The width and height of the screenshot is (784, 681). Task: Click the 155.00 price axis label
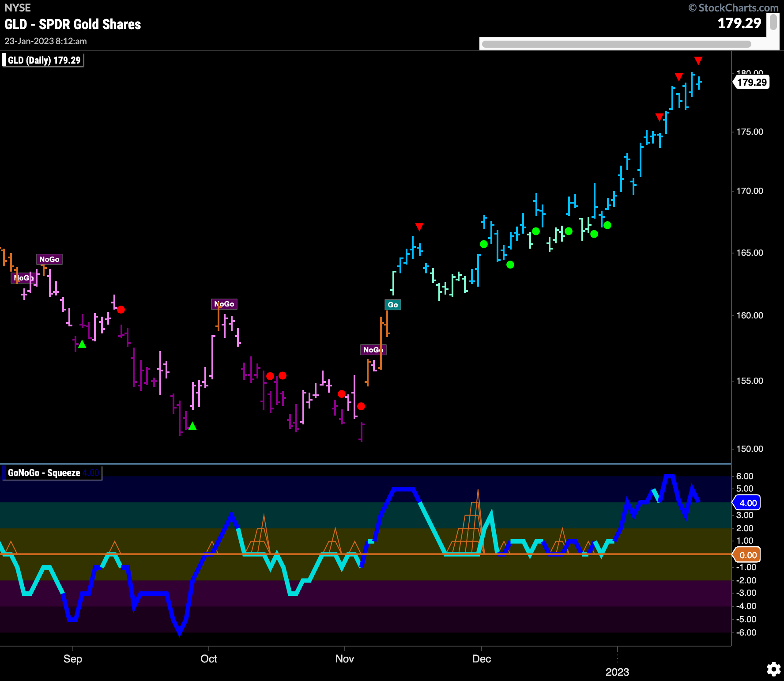click(750, 381)
